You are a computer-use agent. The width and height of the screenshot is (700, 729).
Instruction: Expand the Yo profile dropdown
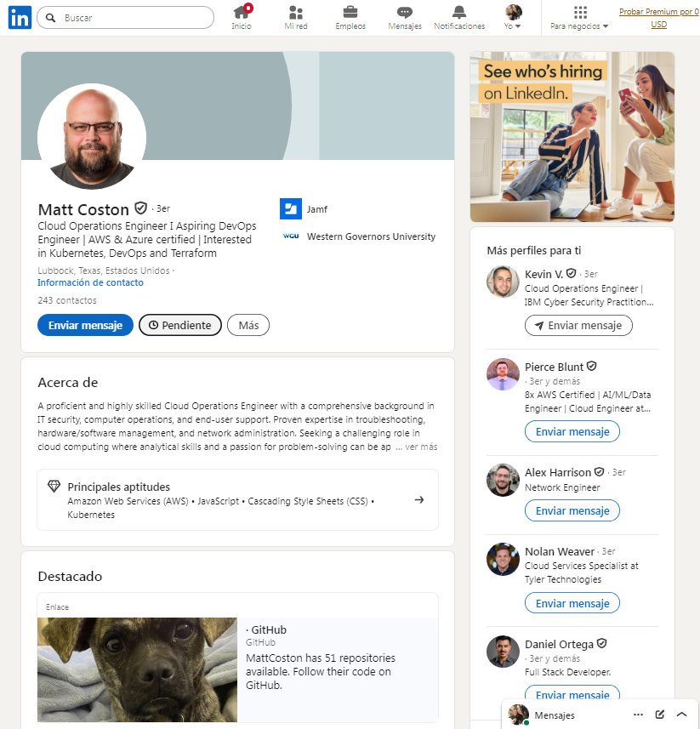pyautogui.click(x=513, y=18)
